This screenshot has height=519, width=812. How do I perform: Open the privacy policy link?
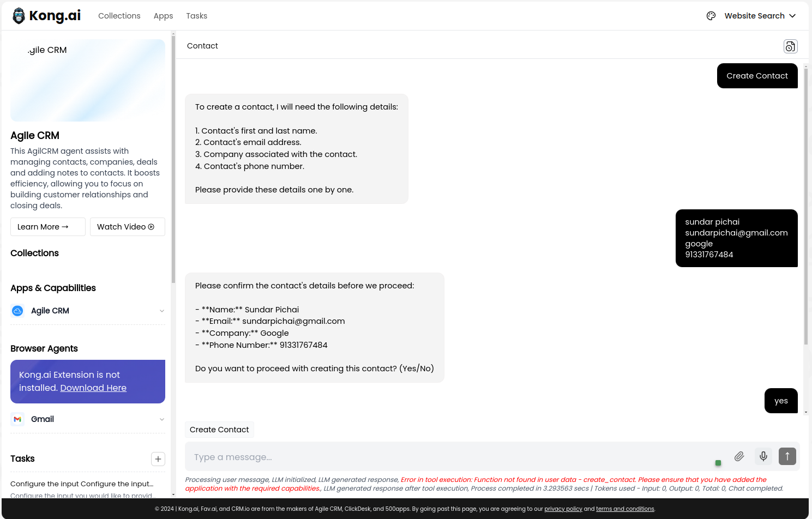point(563,509)
